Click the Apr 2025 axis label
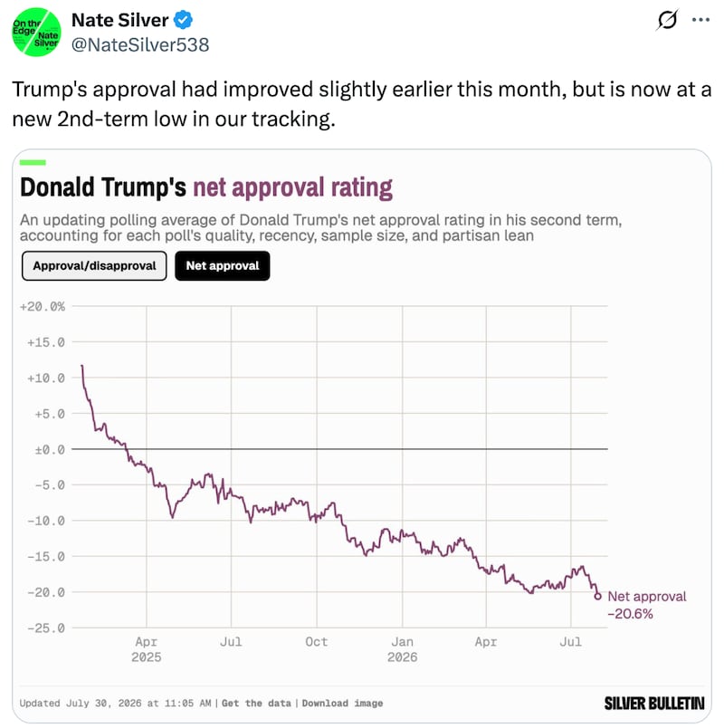The image size is (724, 728). click(147, 649)
